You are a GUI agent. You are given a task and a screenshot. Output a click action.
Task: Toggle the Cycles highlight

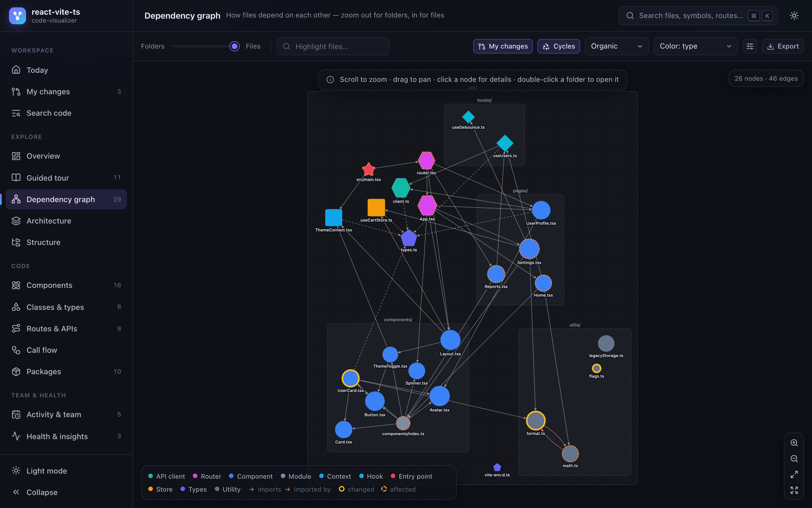(559, 46)
